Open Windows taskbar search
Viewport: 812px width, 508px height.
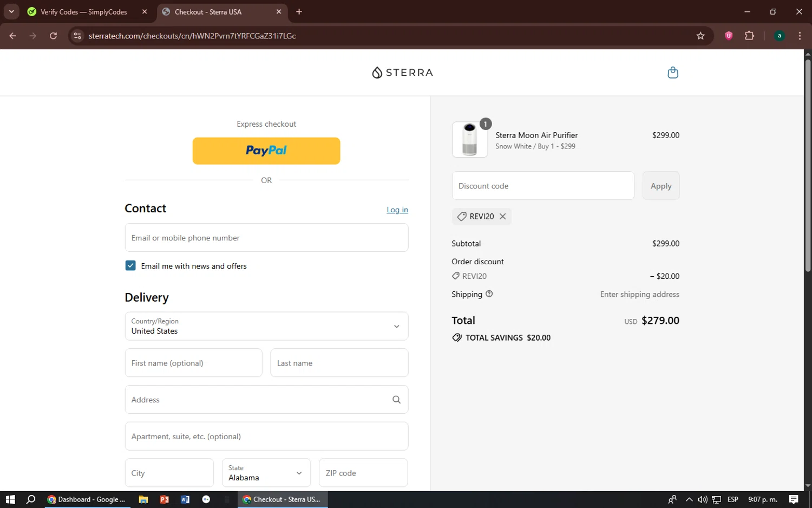[31, 499]
